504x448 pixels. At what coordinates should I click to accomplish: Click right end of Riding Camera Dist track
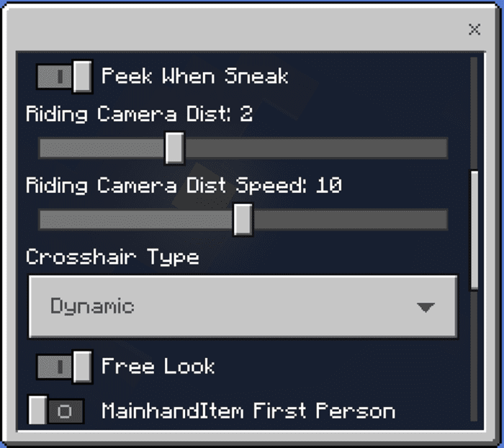click(442, 148)
